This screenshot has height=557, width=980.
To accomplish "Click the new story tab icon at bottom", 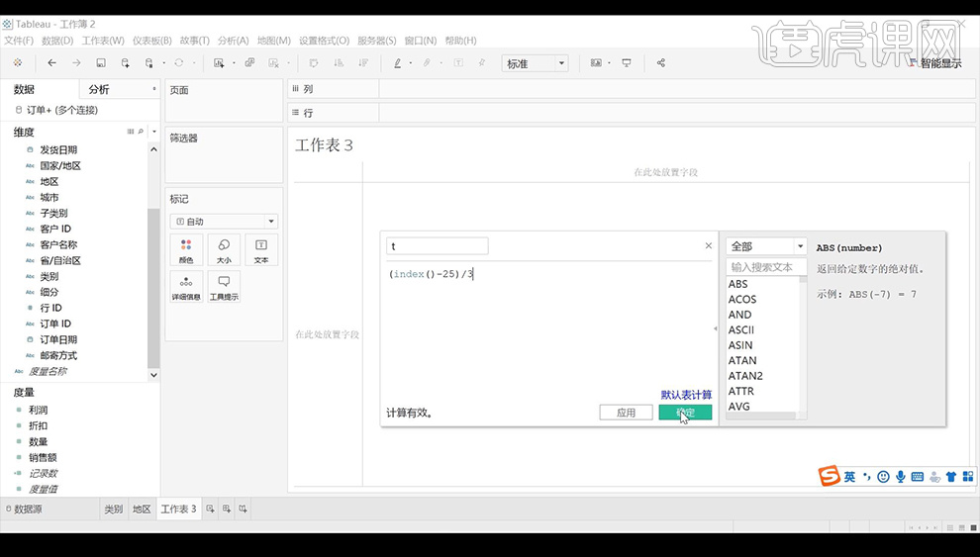I will click(244, 509).
